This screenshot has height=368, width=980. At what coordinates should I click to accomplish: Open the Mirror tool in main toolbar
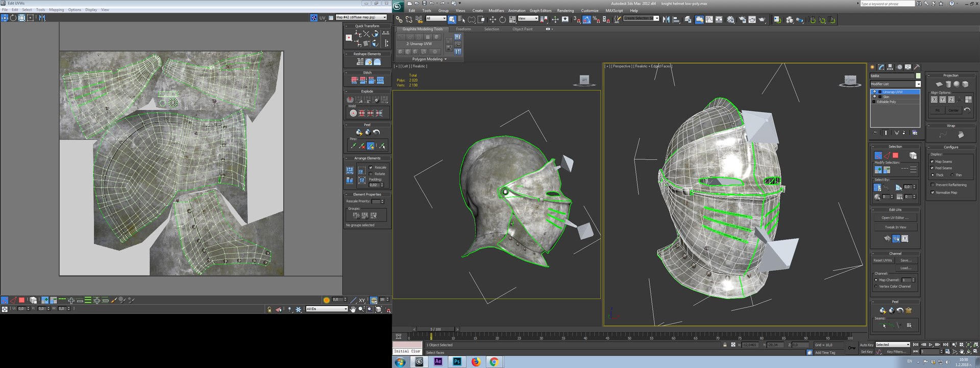(x=666, y=19)
